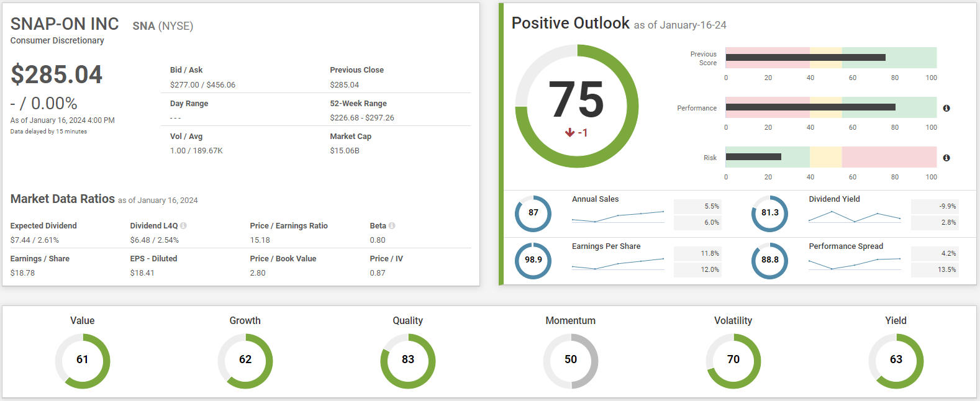Click the Dividend Yield score circle 81.3
980x401 pixels.
tap(770, 213)
